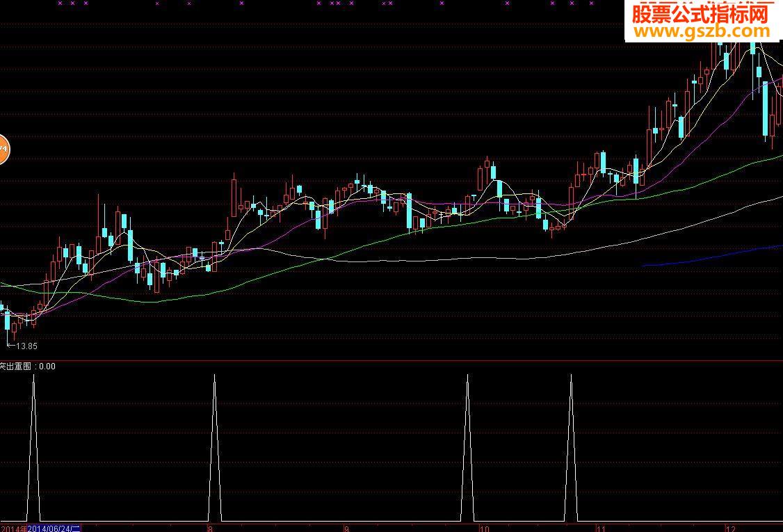Viewport: 783px width, 532px height.
Task: Click the indicator signal spike just before month 10
Action: click(x=468, y=448)
